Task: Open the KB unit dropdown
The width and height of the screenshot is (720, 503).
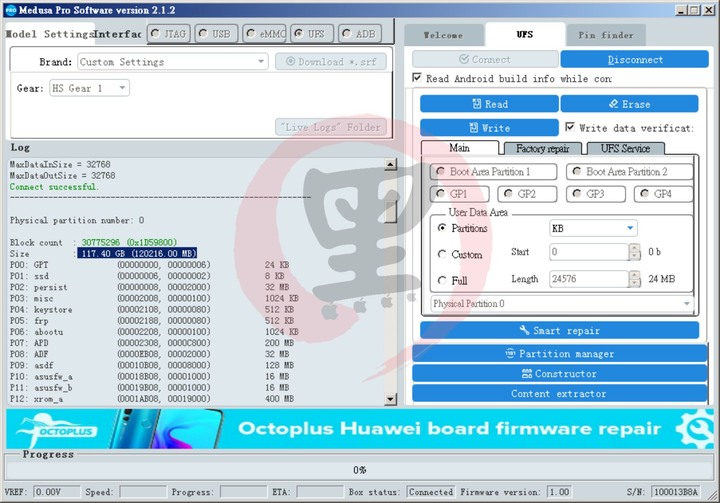Action: coord(593,228)
